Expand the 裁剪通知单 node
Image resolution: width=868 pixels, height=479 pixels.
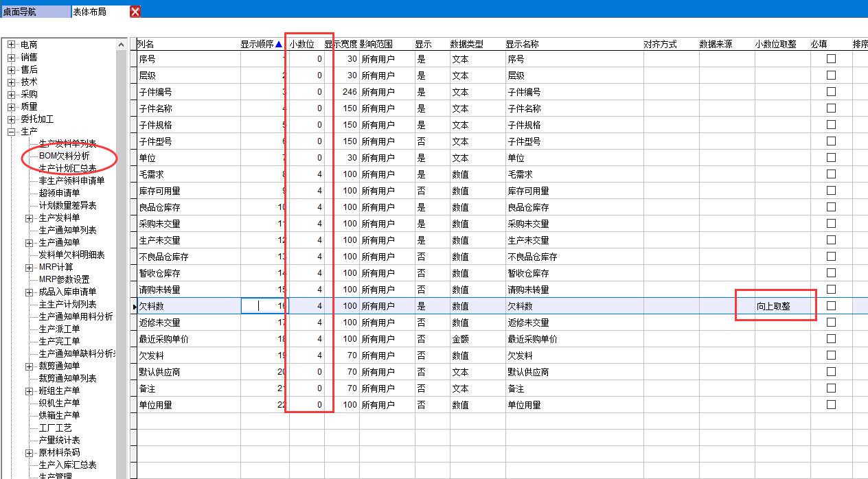pos(30,366)
